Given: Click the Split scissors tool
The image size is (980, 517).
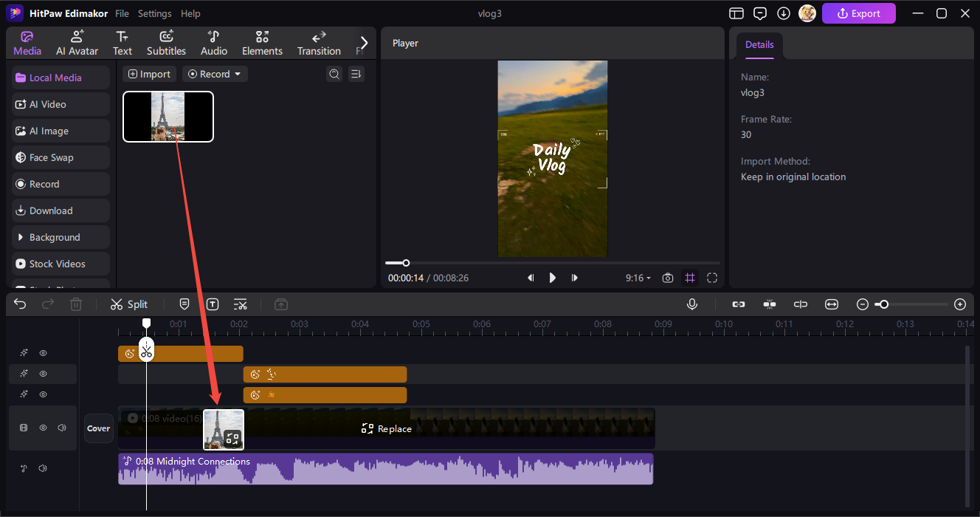Looking at the screenshot, I should click(129, 304).
